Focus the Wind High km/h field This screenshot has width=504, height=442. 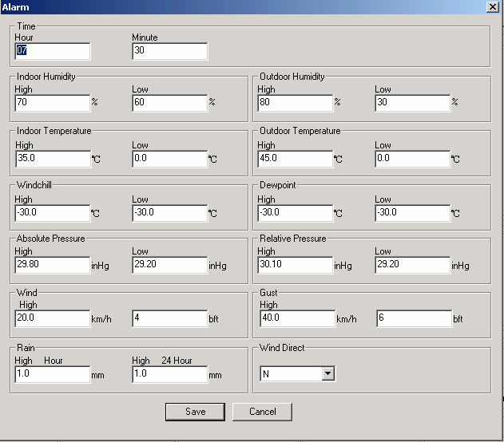click(x=53, y=318)
